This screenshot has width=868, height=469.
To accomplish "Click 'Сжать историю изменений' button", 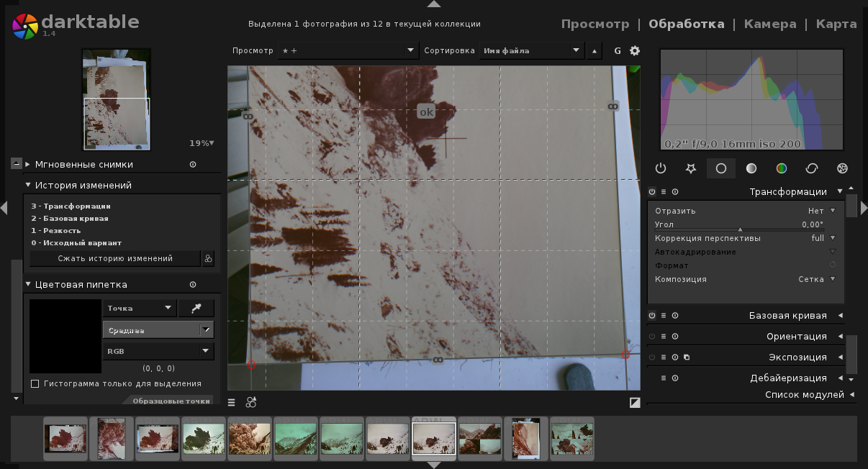I will point(115,258).
